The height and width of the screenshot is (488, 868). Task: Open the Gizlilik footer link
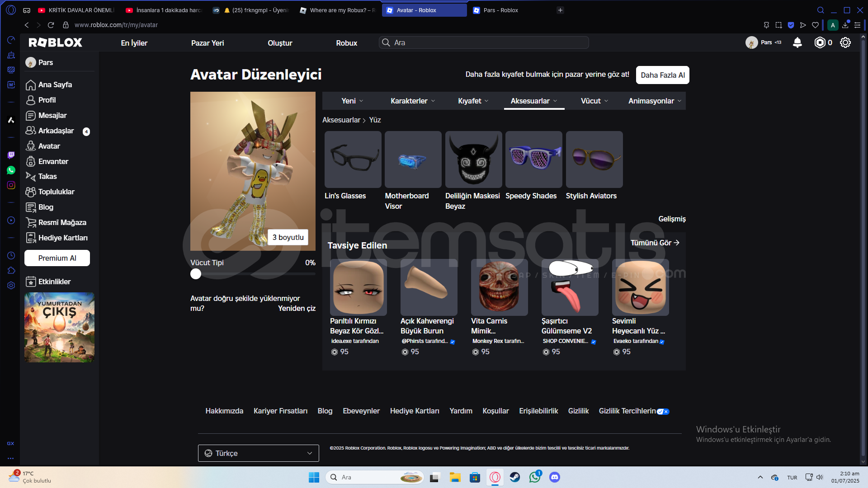(578, 411)
